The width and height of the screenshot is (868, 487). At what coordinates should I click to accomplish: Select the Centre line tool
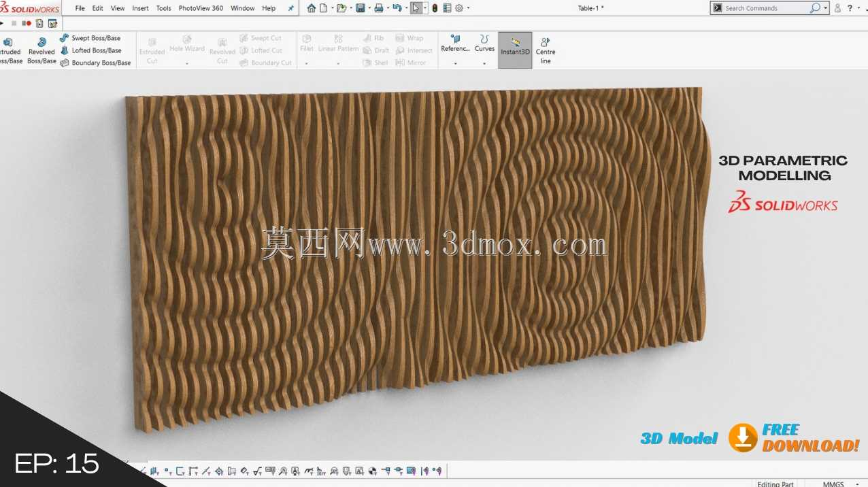pos(546,50)
